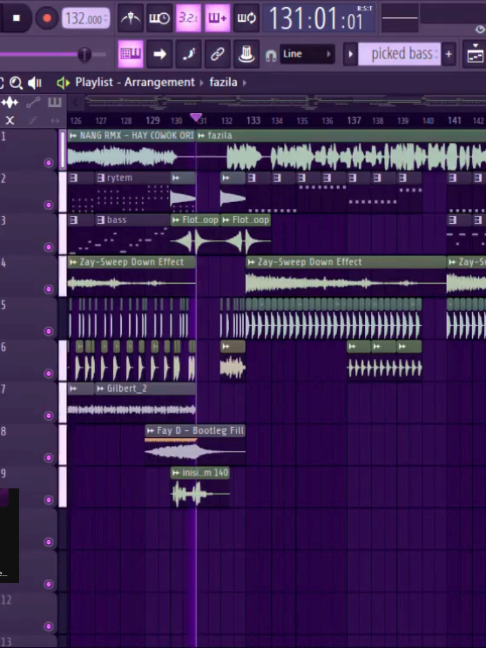Open the picked bass pattern selector
This screenshot has height=648, width=486.
(x=399, y=54)
